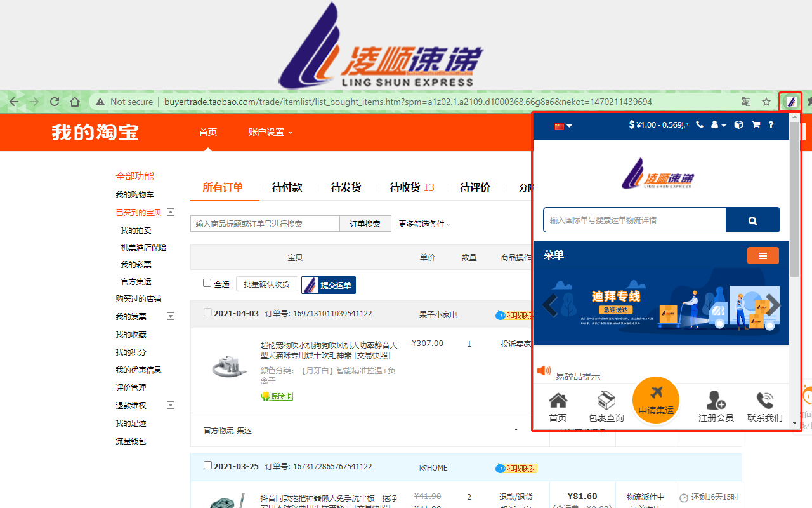Click the popup vertical scrollbar thumb
The width and height of the screenshot is (812, 508).
[x=795, y=199]
